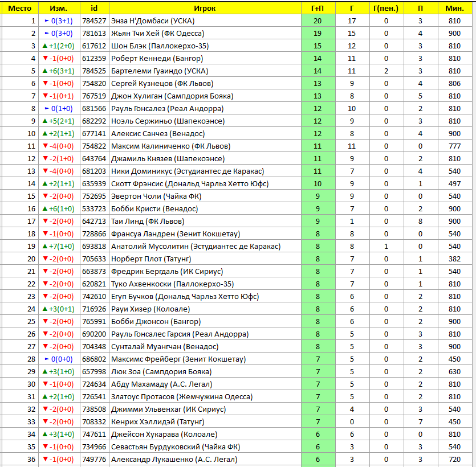Select Шон Блэк (Паллокерхо-35) cell

[x=205, y=46]
